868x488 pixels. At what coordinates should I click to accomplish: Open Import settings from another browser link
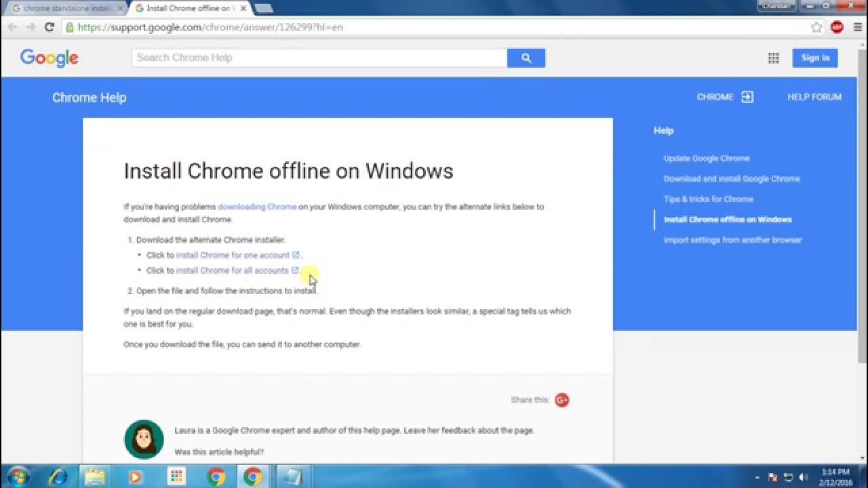point(732,239)
